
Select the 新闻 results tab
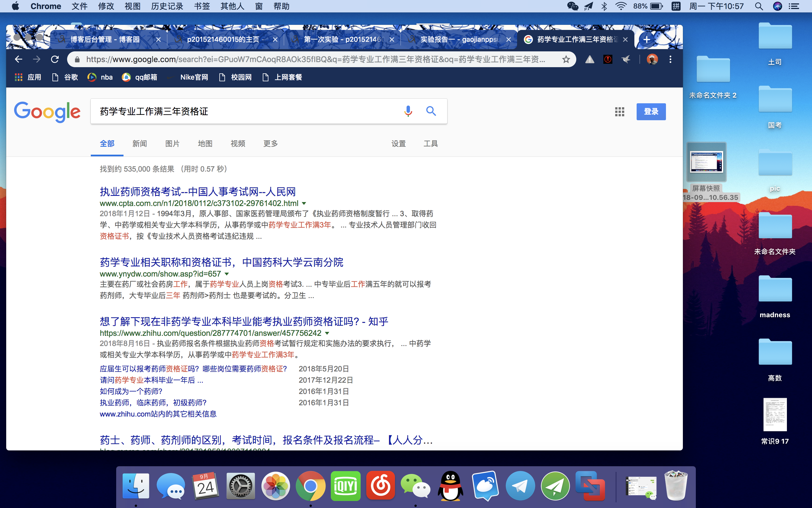[x=140, y=144]
